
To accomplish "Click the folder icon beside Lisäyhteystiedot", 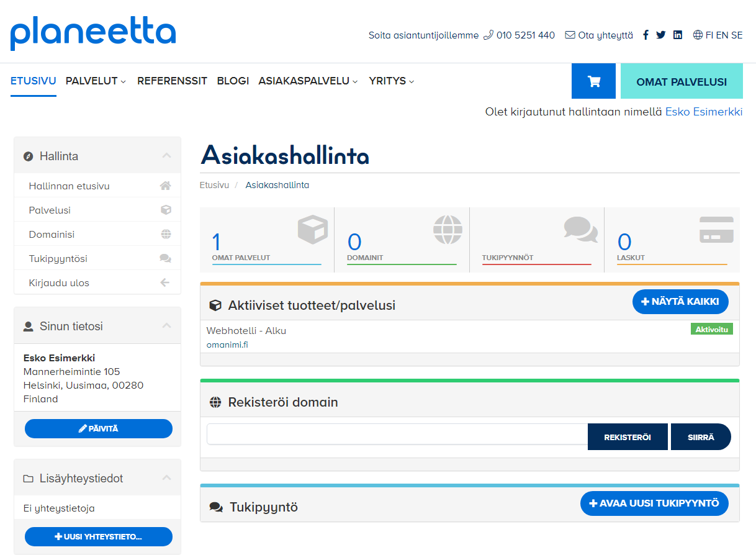I will click(x=28, y=479).
